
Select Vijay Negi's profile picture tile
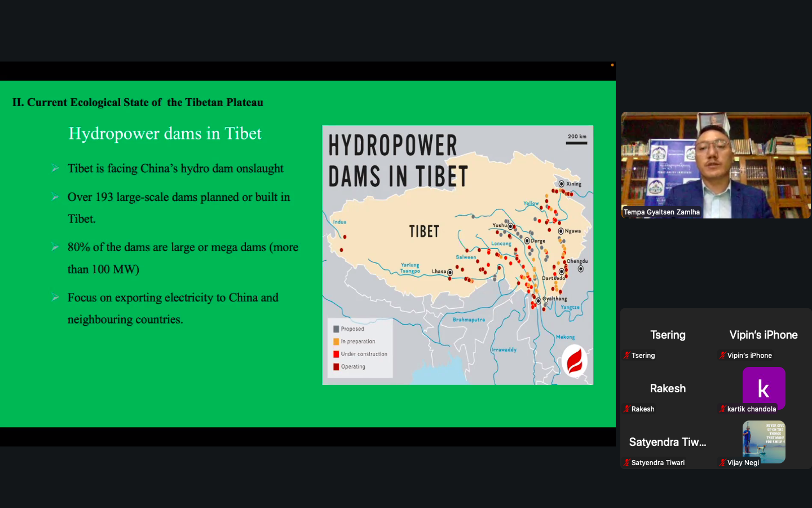764,441
